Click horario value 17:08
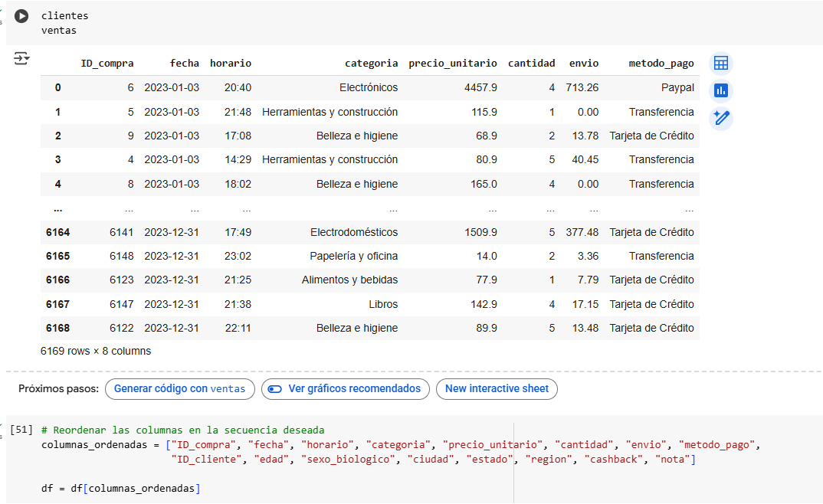823x504 pixels. 238,136
